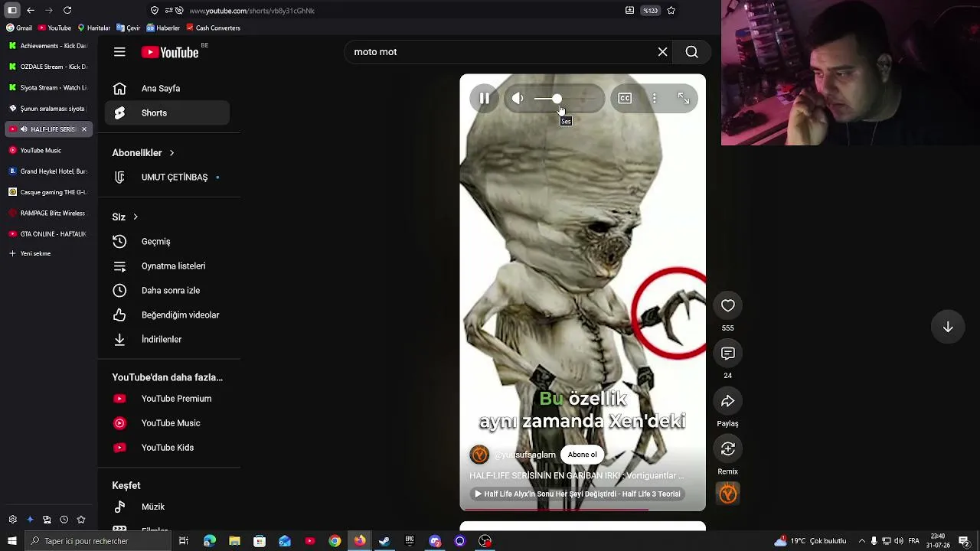Open the Short's sound source thumbnail
The height and width of the screenshot is (551, 980).
(728, 494)
